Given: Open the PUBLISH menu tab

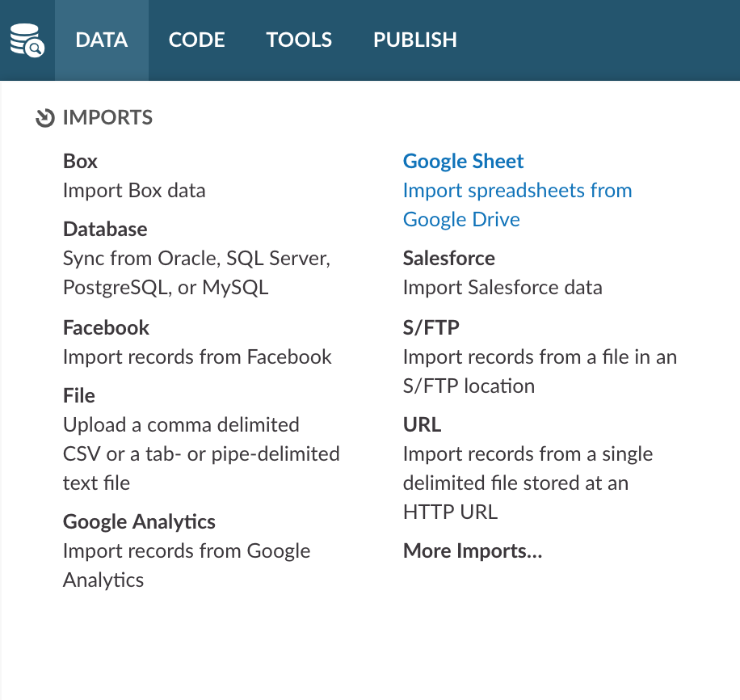Looking at the screenshot, I should pyautogui.click(x=414, y=40).
